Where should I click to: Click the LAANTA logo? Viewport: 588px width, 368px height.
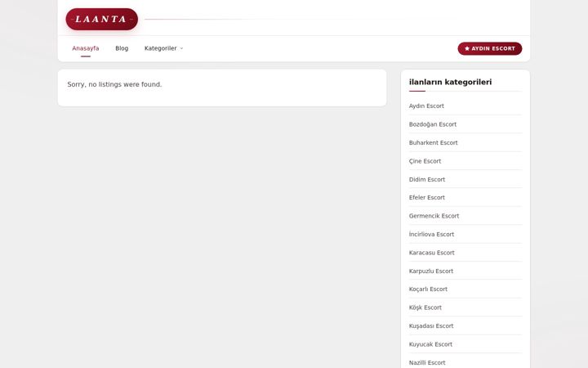click(101, 19)
